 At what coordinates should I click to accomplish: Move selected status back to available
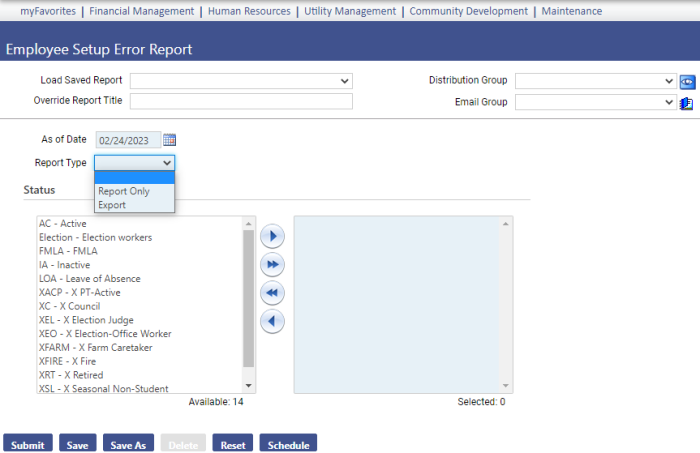pyautogui.click(x=272, y=321)
